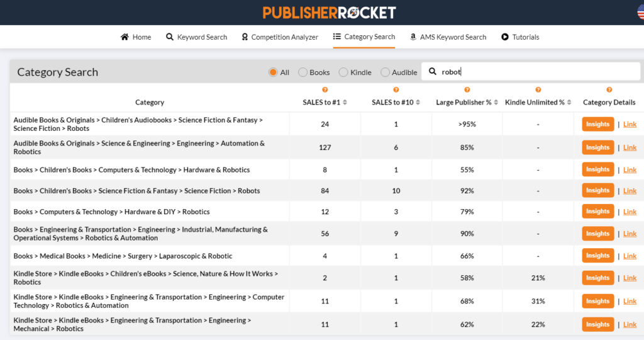The image size is (644, 340).
Task: Open the Competition Analyzer tab
Action: point(280,37)
